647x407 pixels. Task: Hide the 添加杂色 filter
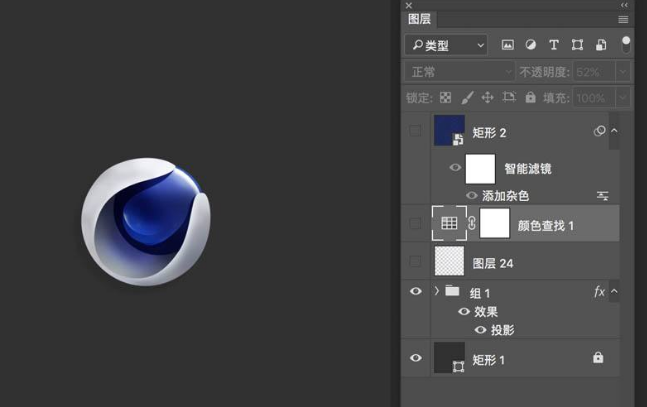point(472,195)
